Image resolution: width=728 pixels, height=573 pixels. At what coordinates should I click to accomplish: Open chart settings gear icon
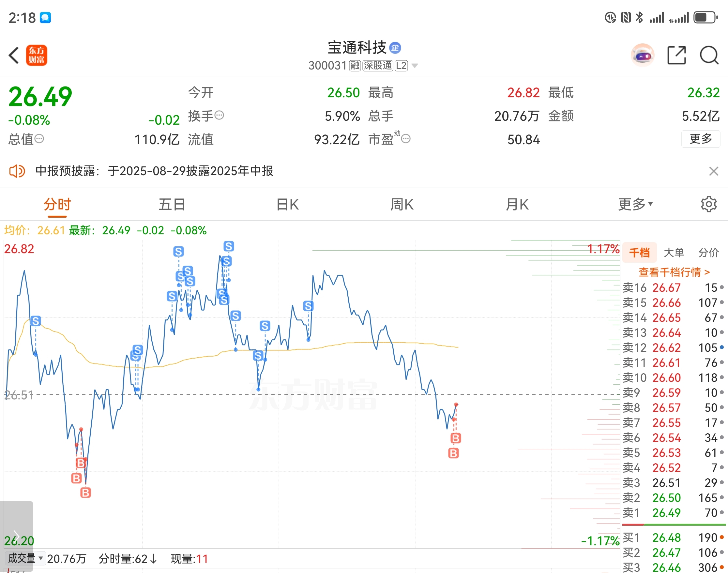click(708, 204)
